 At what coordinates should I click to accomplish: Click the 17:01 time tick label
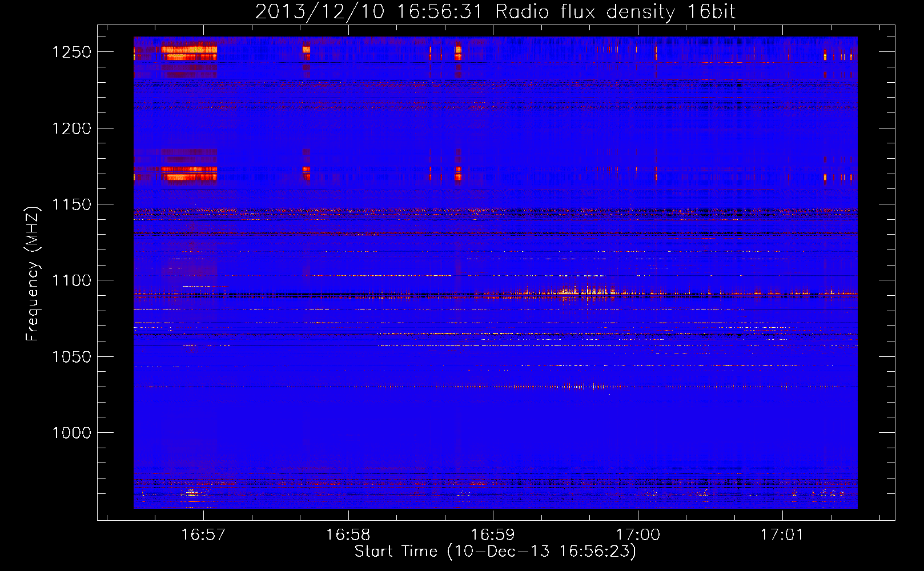[x=782, y=535]
